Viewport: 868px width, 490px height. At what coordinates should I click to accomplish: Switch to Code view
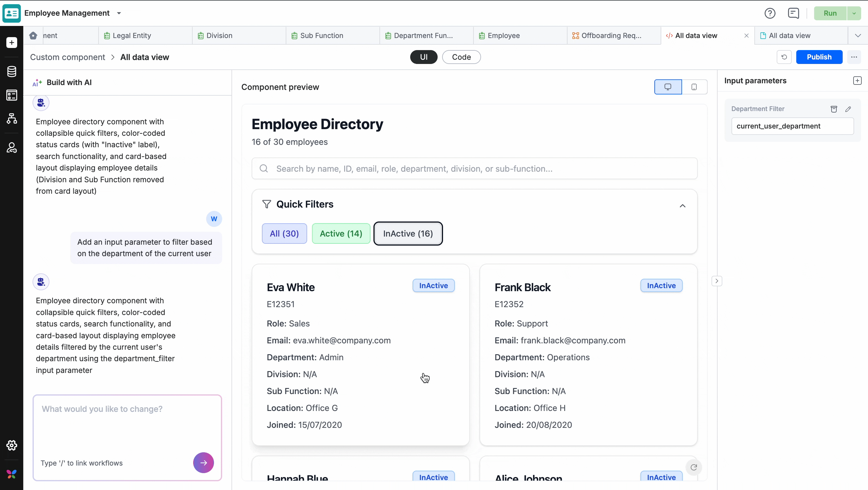pyautogui.click(x=461, y=57)
